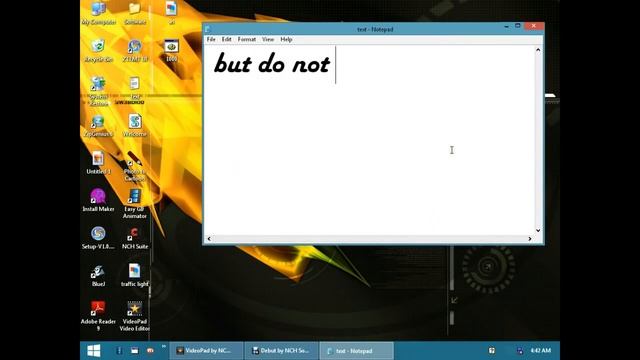This screenshot has height=360, width=640.
Task: Minimize the Notepad window
Action: pos(506,26)
